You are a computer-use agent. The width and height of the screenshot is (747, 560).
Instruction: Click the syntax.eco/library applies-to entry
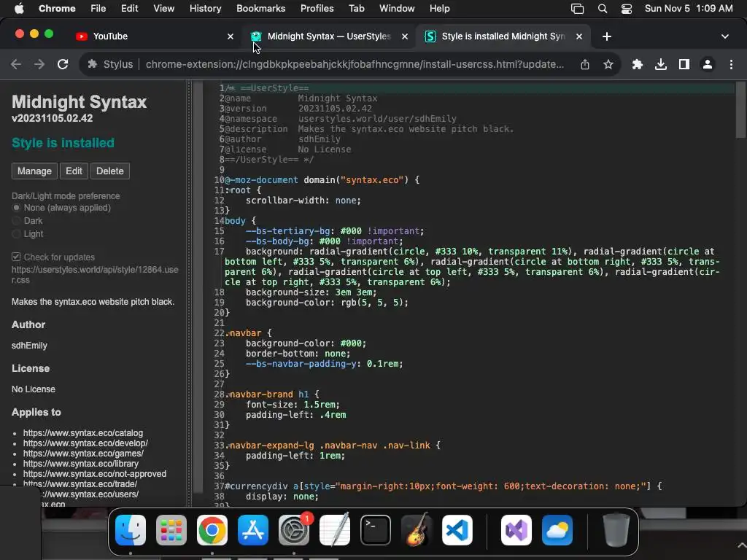coord(80,463)
